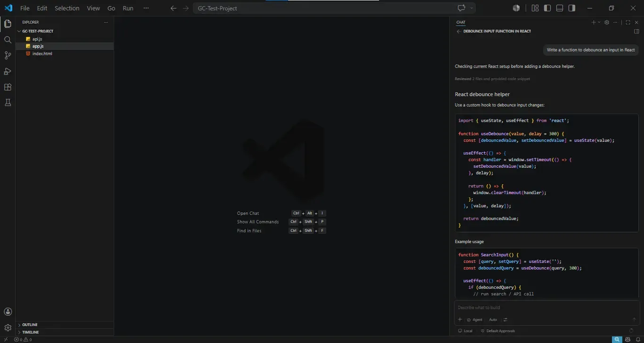Screen dimensions: 644x343
Task: Open Explorer views and more actions ellipsis
Action: (106, 22)
